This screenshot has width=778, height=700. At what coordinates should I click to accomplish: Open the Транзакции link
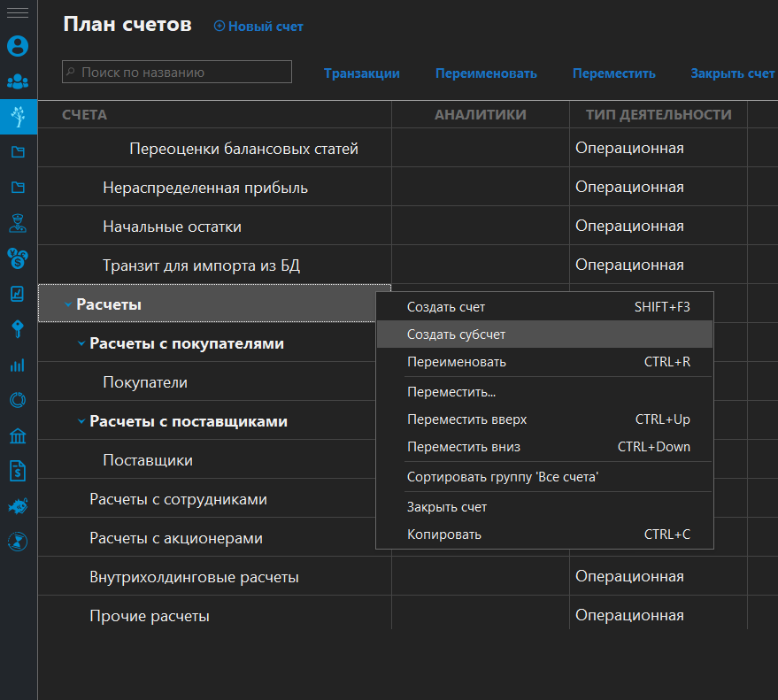point(362,73)
